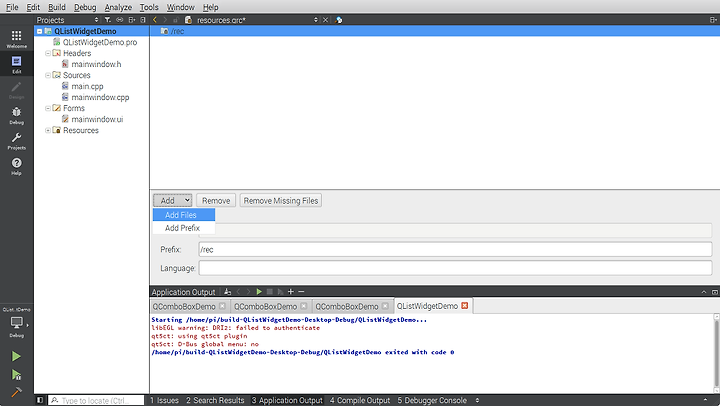The height and width of the screenshot is (406, 720).
Task: Open the Build menu
Action: point(57,7)
